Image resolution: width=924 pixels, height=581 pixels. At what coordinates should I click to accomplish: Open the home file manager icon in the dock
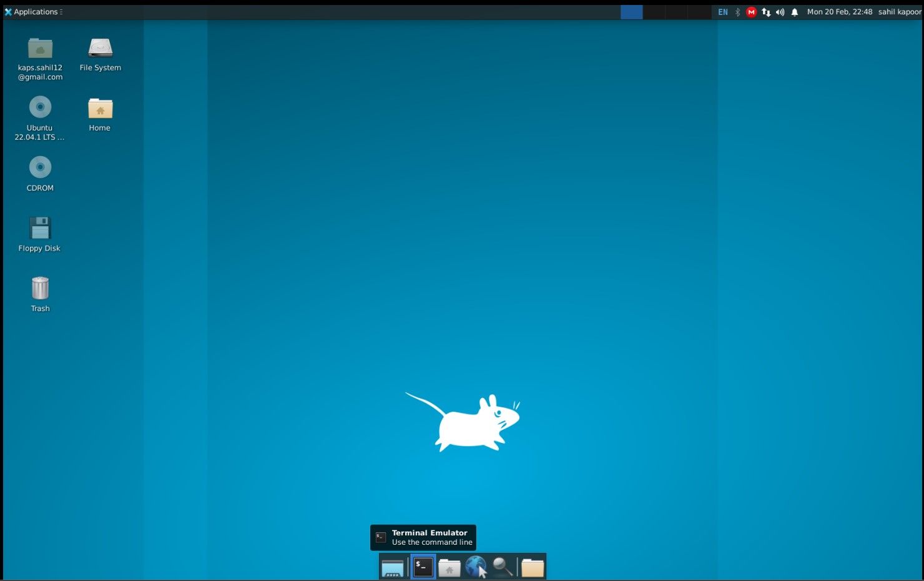pos(449,567)
